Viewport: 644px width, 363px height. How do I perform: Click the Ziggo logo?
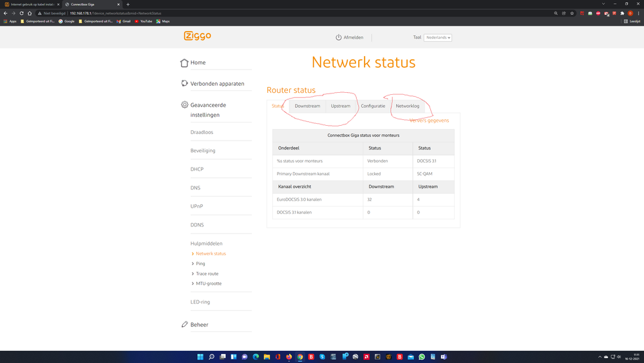196,36
